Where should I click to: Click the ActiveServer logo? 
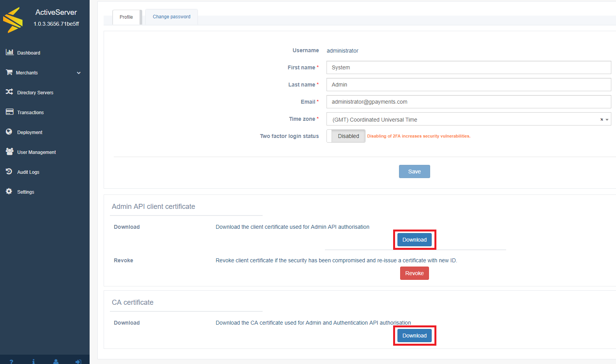(x=13, y=20)
